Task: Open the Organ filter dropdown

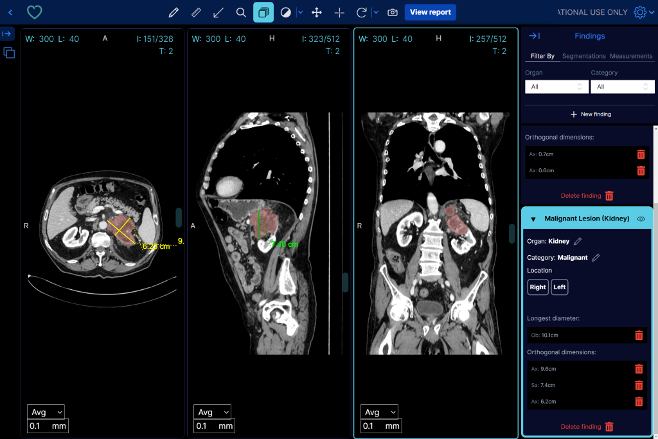Action: pyautogui.click(x=553, y=87)
